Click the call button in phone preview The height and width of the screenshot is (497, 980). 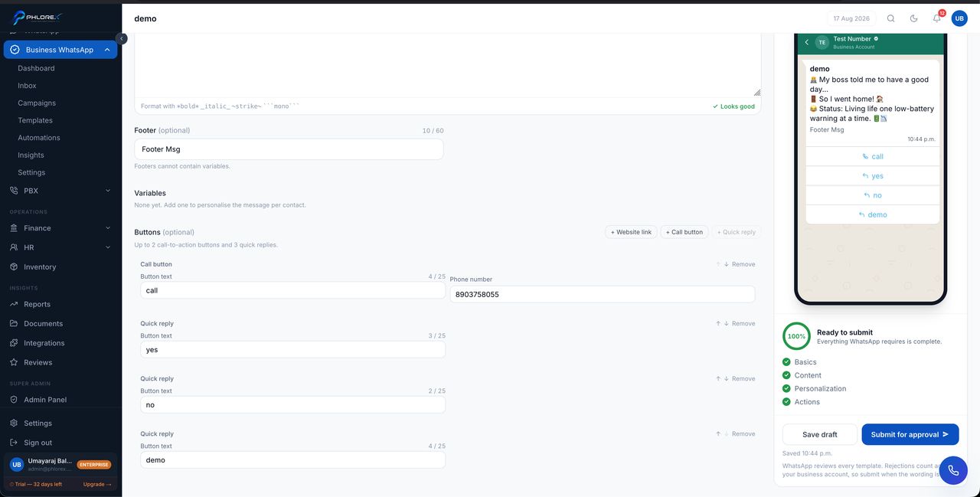[873, 156]
